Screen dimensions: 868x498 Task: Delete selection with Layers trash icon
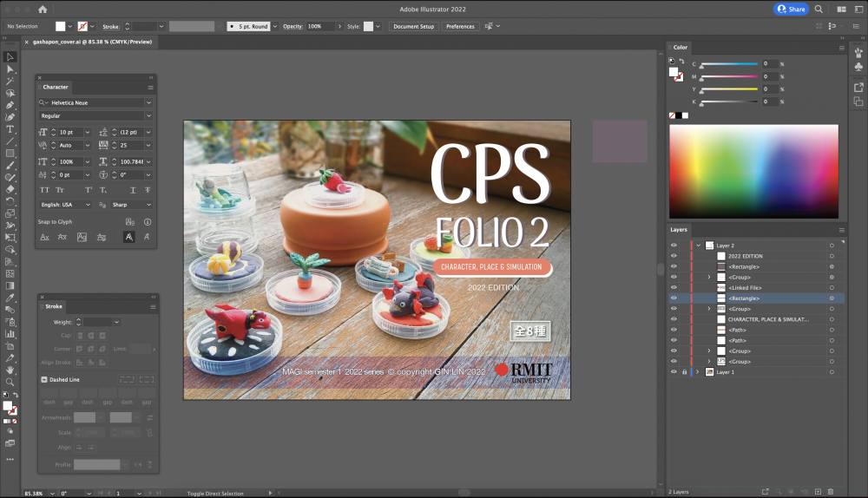tap(831, 491)
